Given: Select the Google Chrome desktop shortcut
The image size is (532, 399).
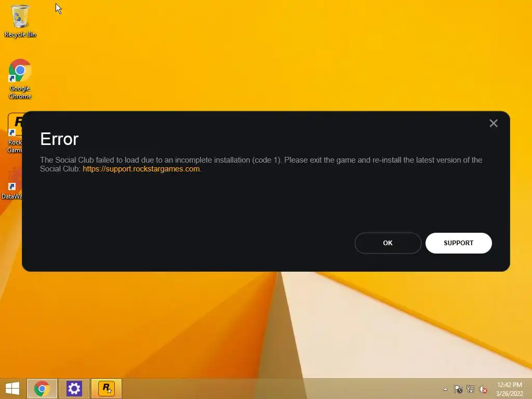Looking at the screenshot, I should [x=20, y=79].
